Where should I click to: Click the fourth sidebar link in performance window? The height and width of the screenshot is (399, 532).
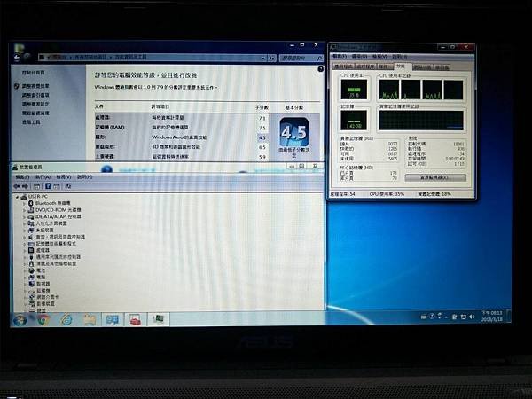pos(35,104)
